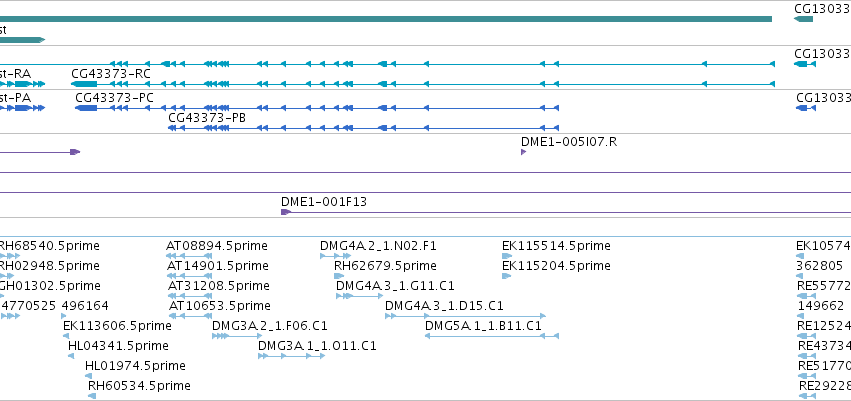The width and height of the screenshot is (851, 401).
Task: Click the RH62679.5prime label
Action: (385, 265)
